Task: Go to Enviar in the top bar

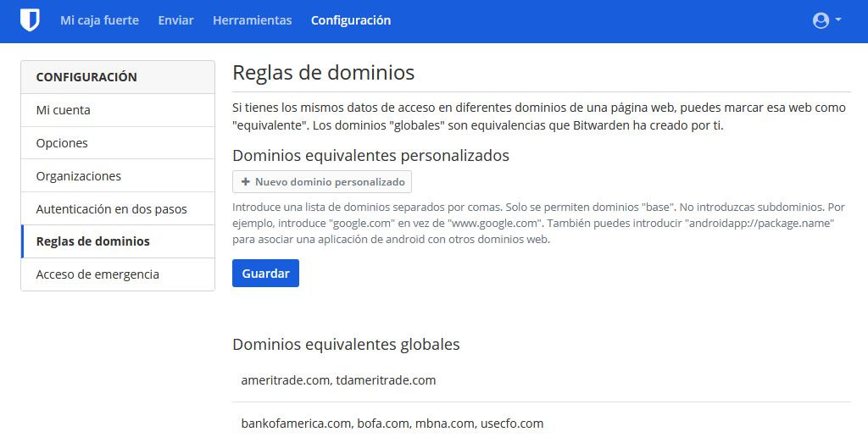Action: click(x=175, y=20)
